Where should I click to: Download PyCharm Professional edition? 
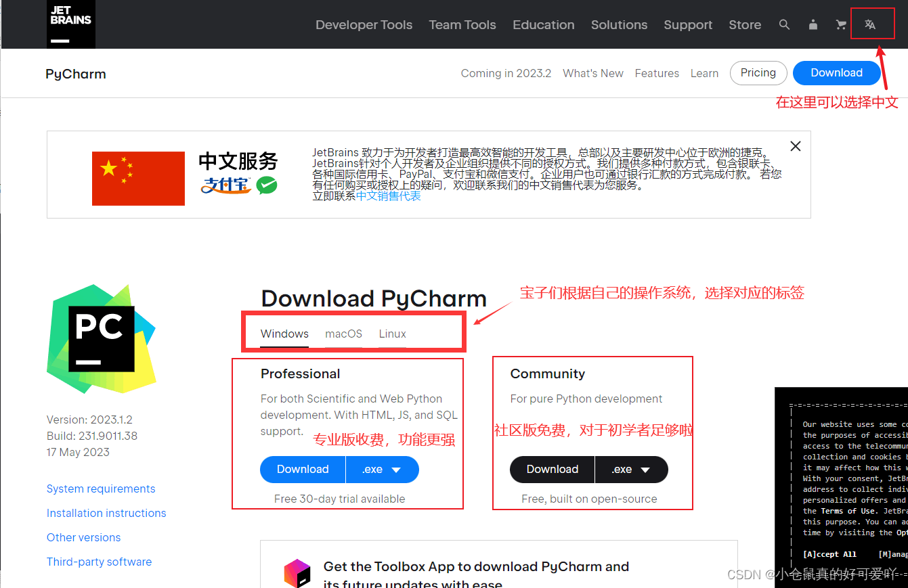pos(303,470)
